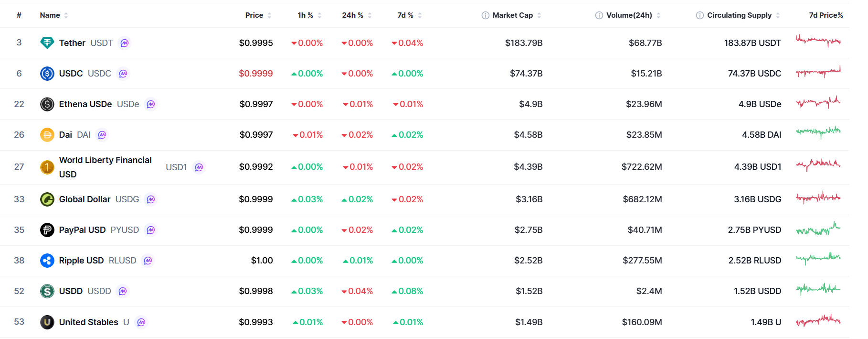Image resolution: width=868 pixels, height=339 pixels.
Task: Click Dai market cap $4.58B
Action: pos(529,135)
